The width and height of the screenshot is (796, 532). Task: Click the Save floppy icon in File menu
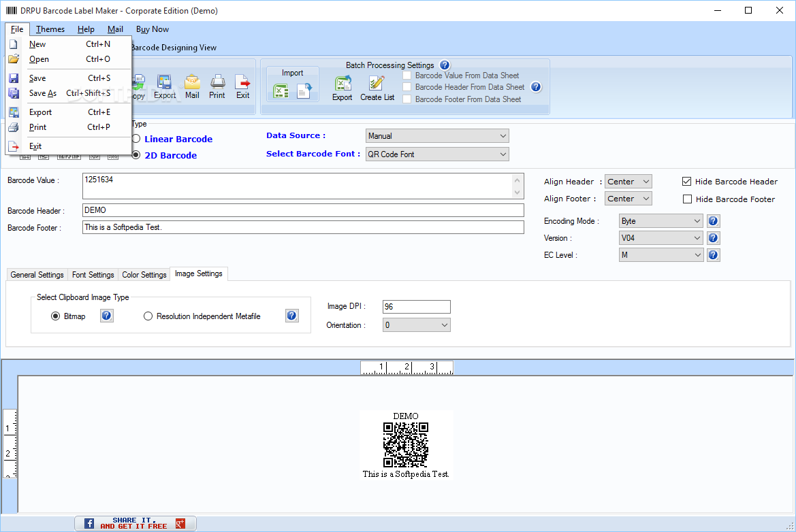click(14, 78)
